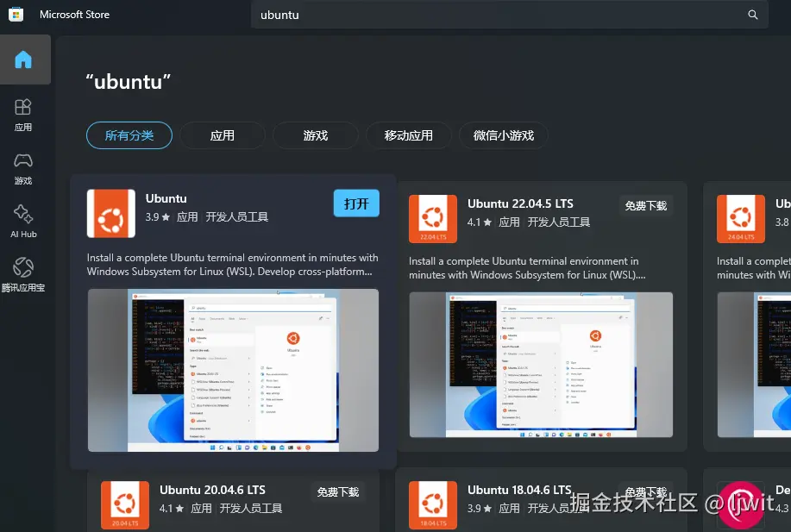
Task: Click 4.1 rating of Ubuntu 22.04.5 LTS
Action: point(480,222)
